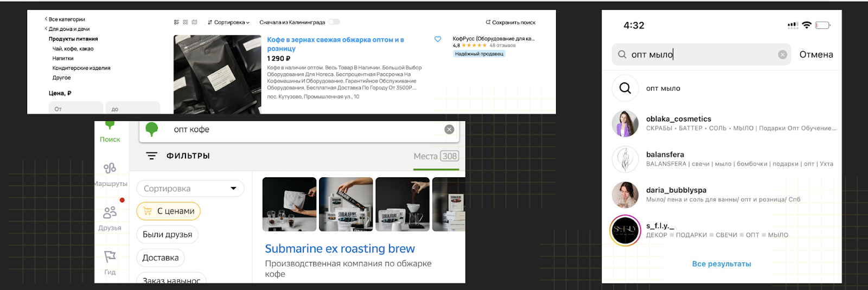
Task: Open the Гид flag icon
Action: point(110,256)
